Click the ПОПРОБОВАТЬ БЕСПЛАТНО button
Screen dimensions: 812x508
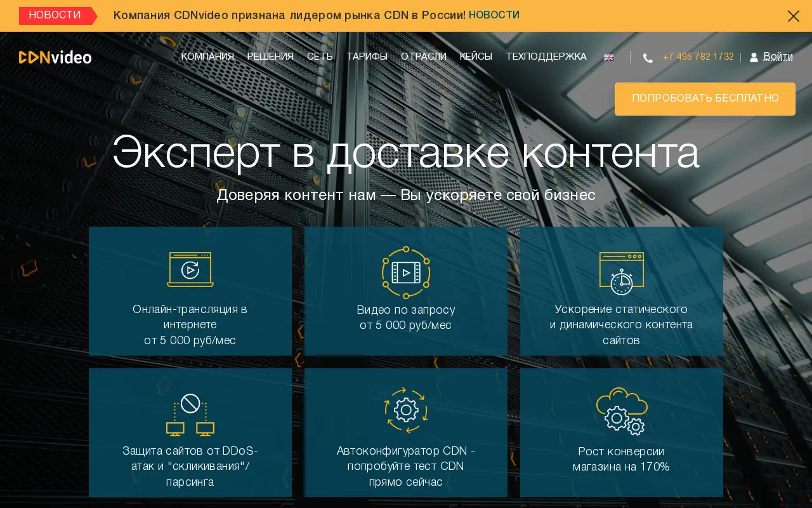pos(705,99)
